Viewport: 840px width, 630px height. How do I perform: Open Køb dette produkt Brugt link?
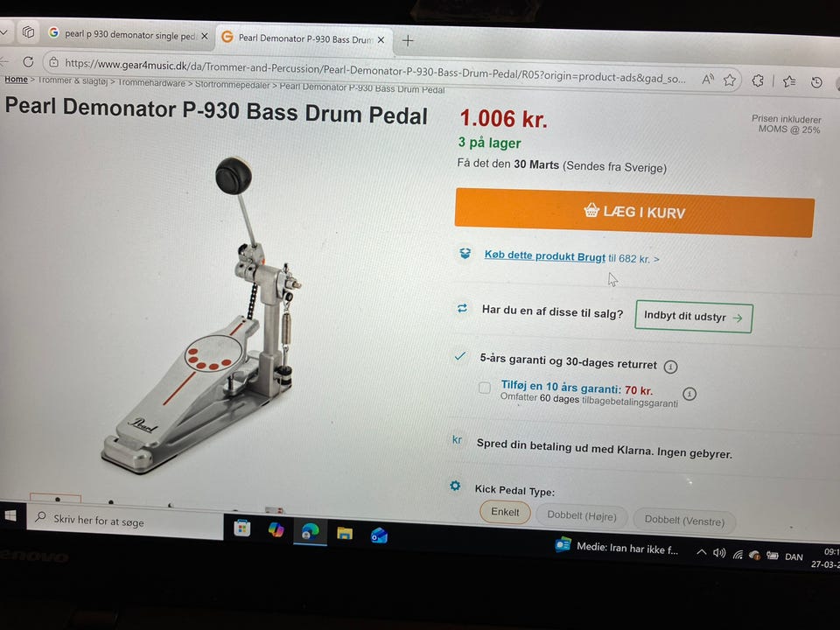click(x=545, y=256)
